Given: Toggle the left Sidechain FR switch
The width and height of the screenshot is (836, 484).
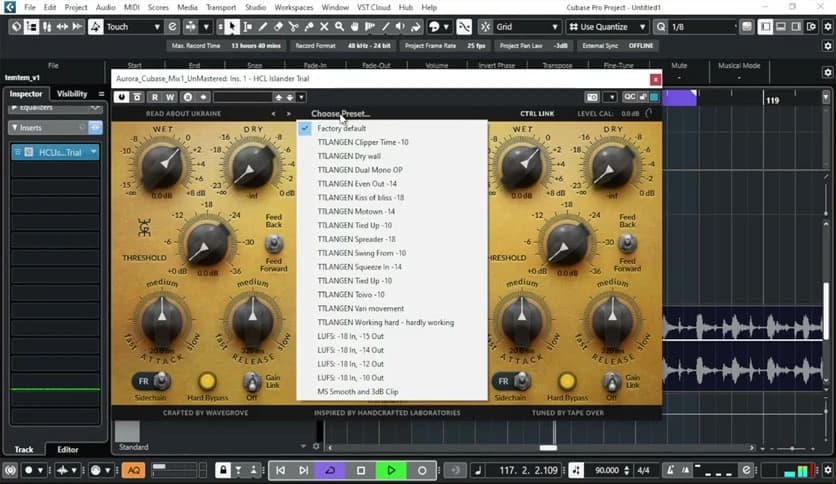Looking at the screenshot, I should point(151,381).
